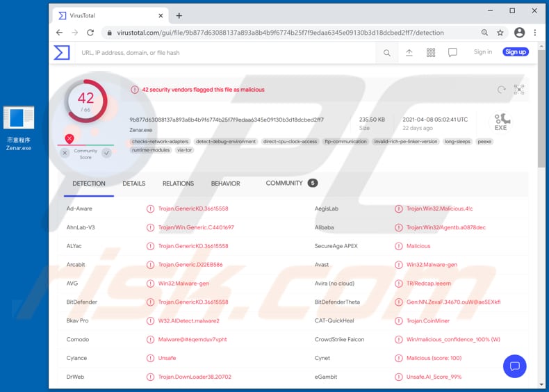The image size is (549, 392).
Task: Click the alert icon next to Cylance Unsafe
Action: (150, 359)
